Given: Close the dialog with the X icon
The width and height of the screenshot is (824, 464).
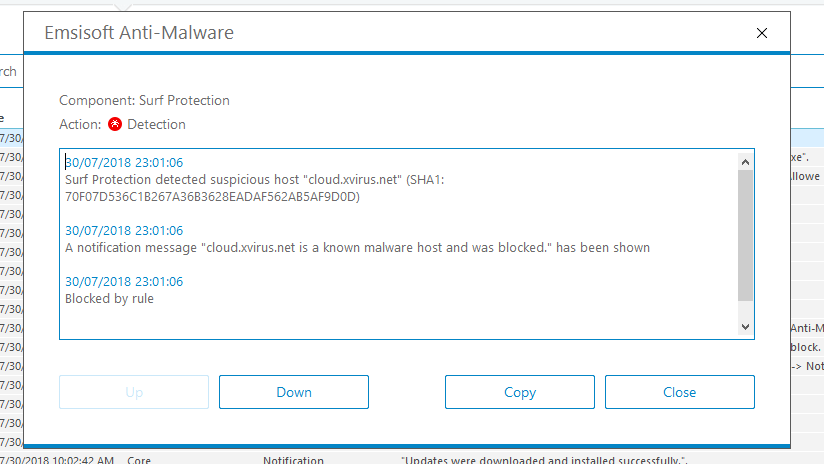Looking at the screenshot, I should (x=762, y=33).
